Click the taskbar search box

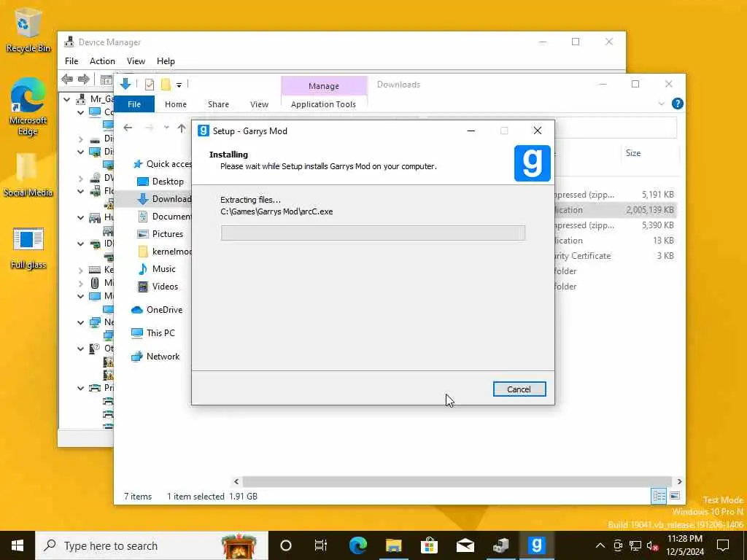(x=152, y=545)
